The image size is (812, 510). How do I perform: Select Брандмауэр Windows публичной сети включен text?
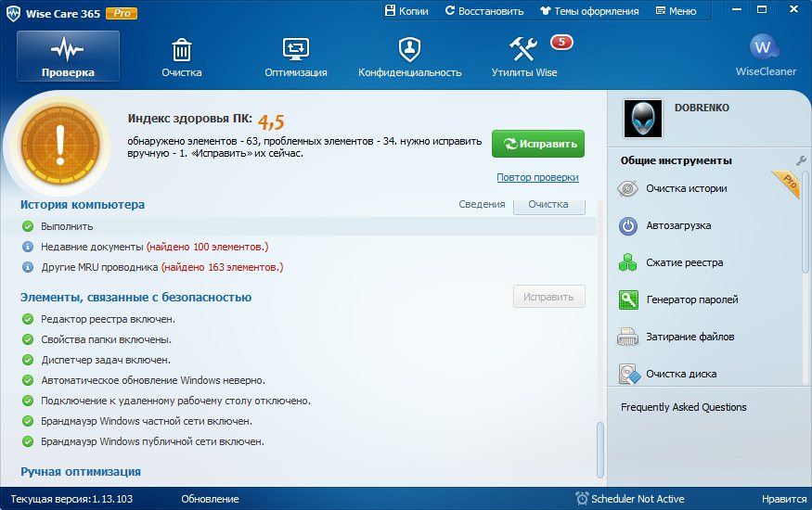pos(153,441)
